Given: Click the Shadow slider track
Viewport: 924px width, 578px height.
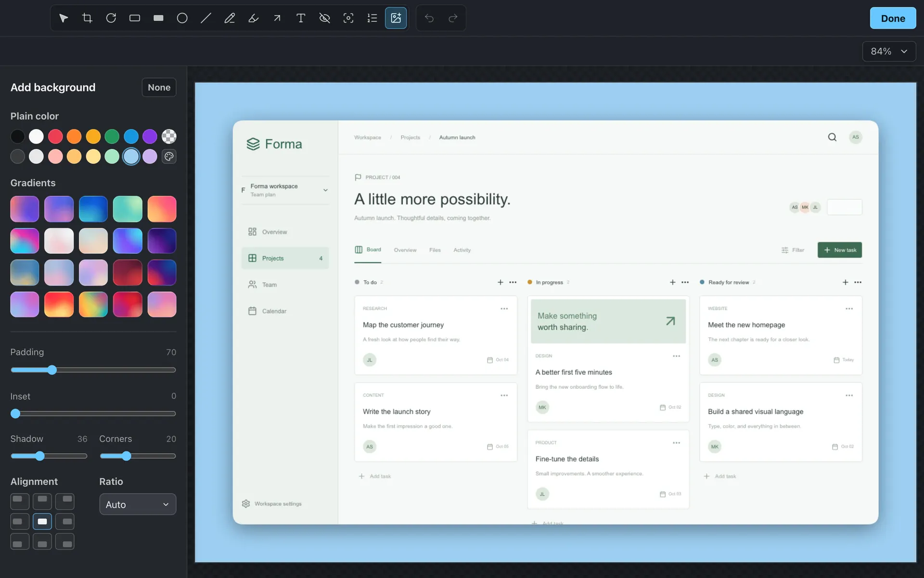Looking at the screenshot, I should click(x=49, y=456).
